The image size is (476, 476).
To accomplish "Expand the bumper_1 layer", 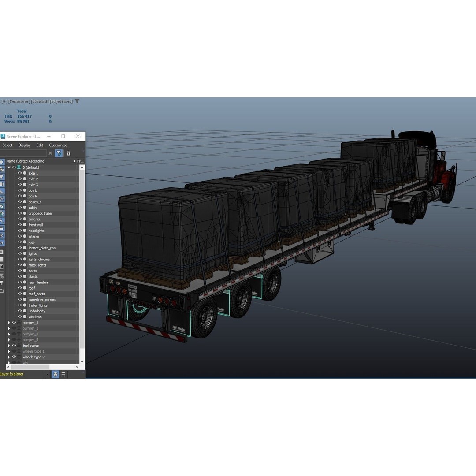I will coord(8,322).
